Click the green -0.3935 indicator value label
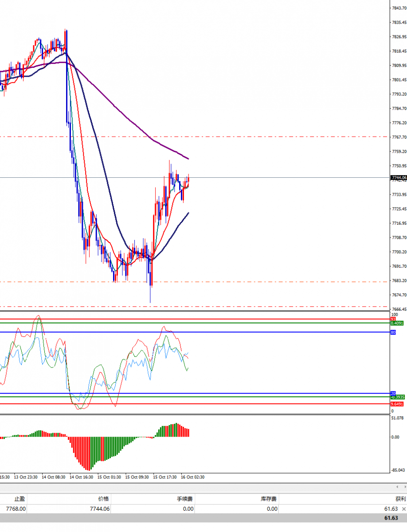 point(397,397)
